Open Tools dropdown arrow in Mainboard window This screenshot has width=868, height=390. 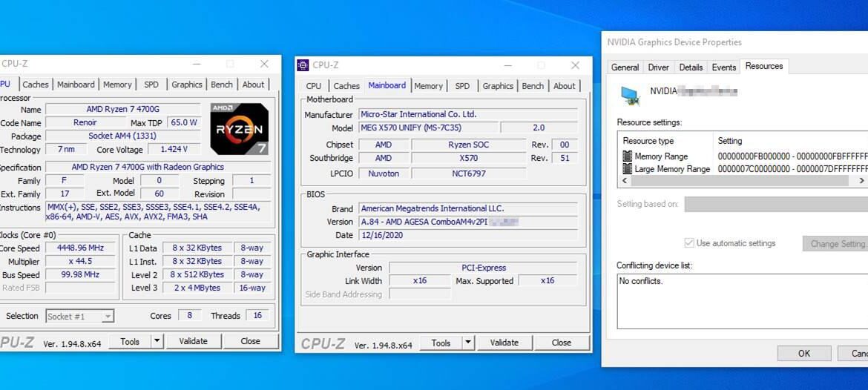pyautogui.click(x=468, y=343)
